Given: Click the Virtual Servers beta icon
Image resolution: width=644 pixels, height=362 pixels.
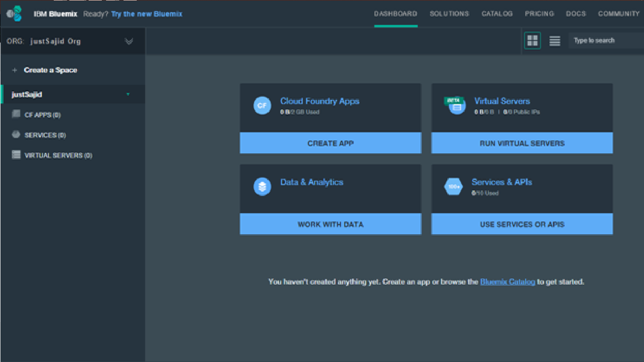Looking at the screenshot, I should (455, 106).
